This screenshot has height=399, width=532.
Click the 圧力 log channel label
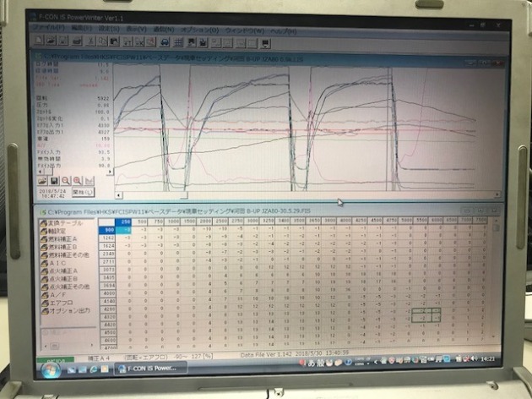[x=41, y=106]
